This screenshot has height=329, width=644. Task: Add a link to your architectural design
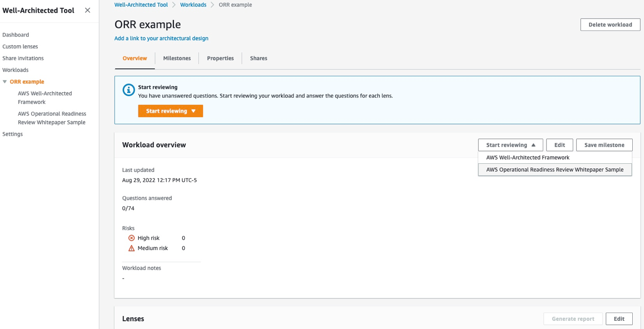(x=161, y=38)
